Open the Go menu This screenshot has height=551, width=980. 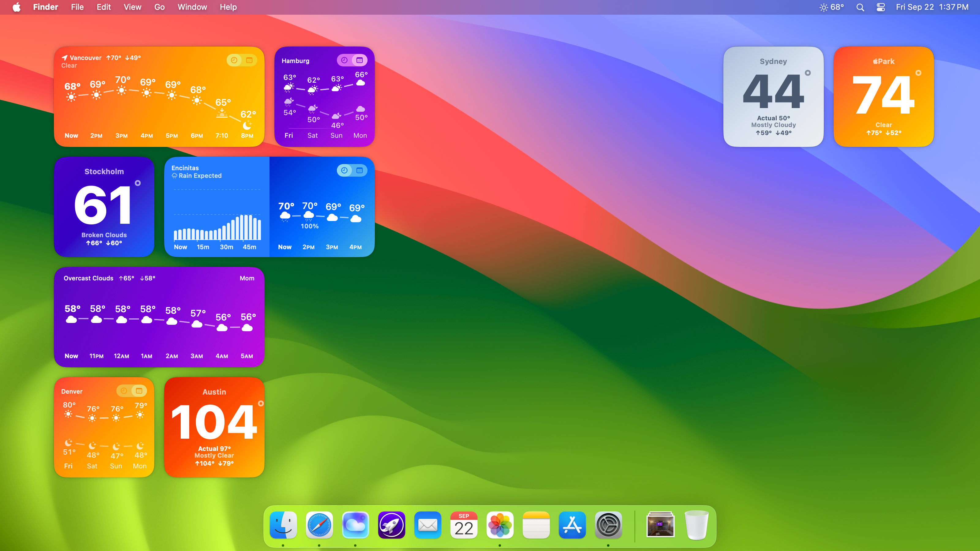tap(159, 7)
